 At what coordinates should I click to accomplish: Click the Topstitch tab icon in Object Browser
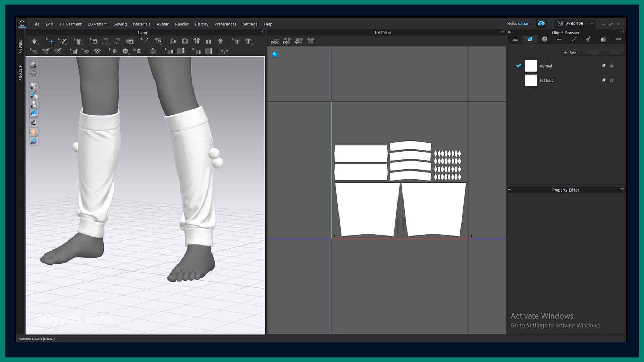[574, 39]
